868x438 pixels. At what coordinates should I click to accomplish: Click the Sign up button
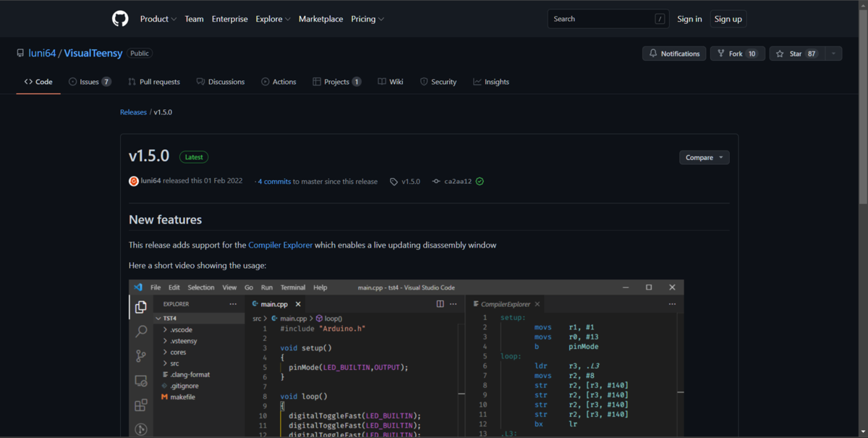click(728, 19)
